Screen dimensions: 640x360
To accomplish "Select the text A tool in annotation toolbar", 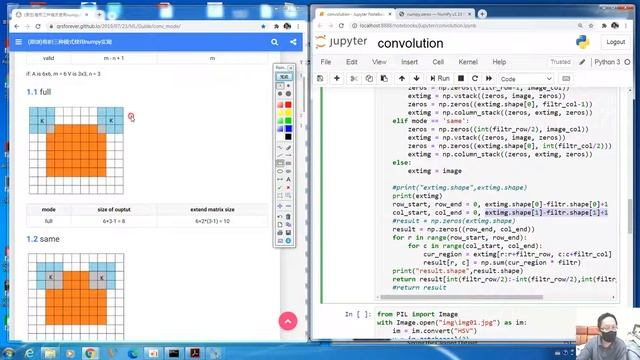I will tap(288, 179).
